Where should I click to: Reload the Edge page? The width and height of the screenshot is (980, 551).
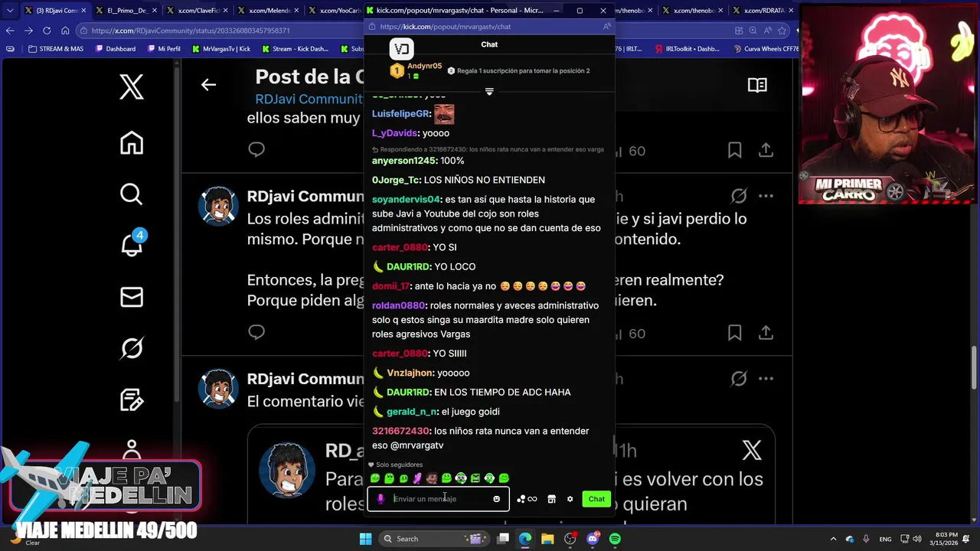[47, 31]
